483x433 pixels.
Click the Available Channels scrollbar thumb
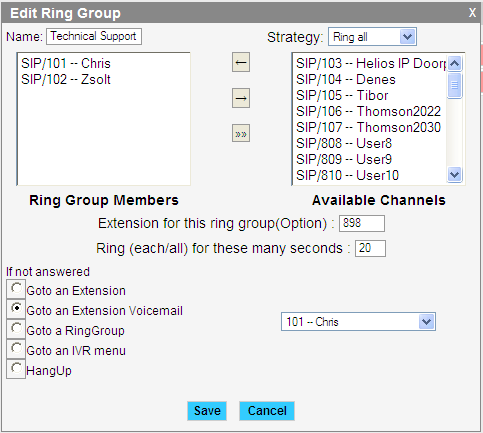455,85
